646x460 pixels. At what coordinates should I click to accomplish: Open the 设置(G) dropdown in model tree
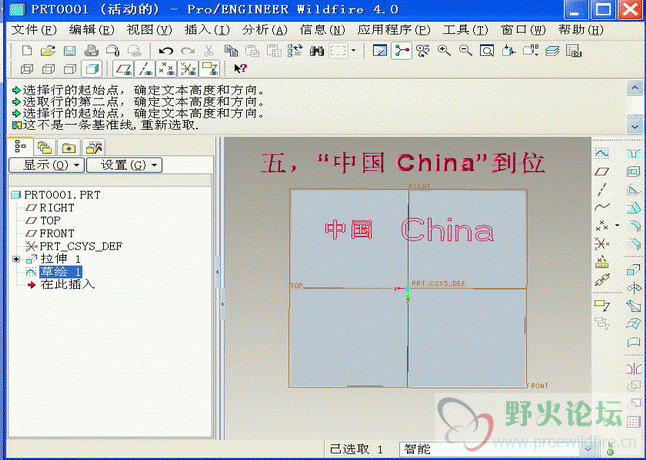pos(124,165)
